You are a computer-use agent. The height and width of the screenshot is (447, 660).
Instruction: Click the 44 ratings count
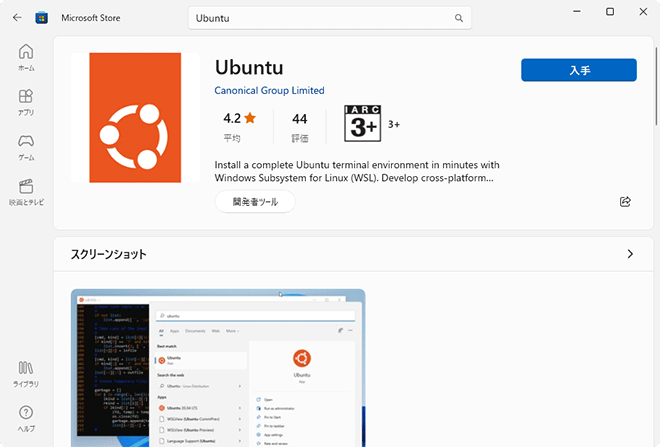tap(300, 119)
